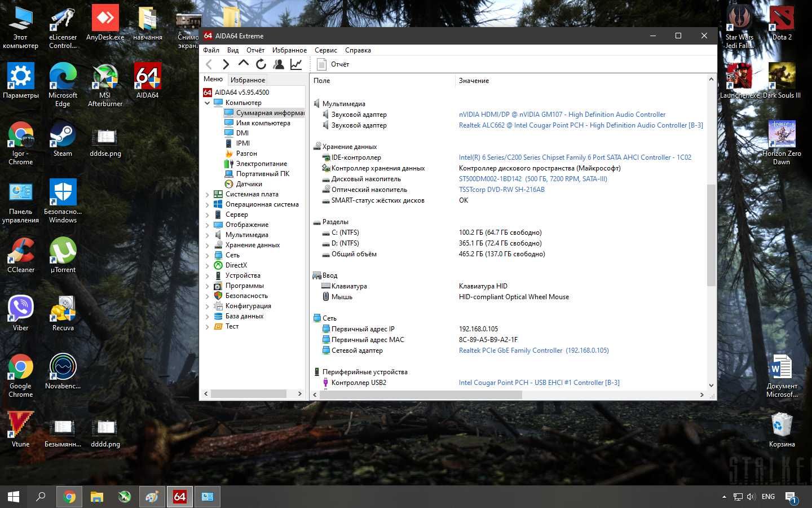This screenshot has width=812, height=508.
Task: Open the Сервис menu
Action: pyautogui.click(x=326, y=50)
